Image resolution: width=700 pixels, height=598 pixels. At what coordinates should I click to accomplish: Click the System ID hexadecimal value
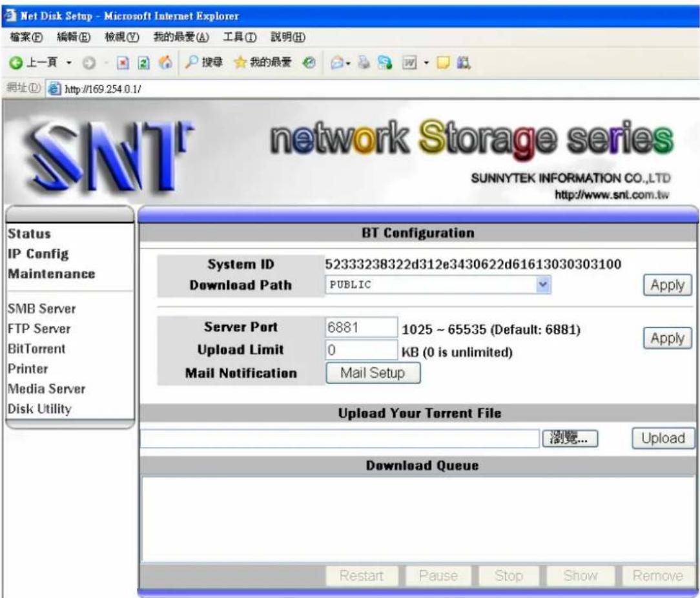click(x=473, y=264)
